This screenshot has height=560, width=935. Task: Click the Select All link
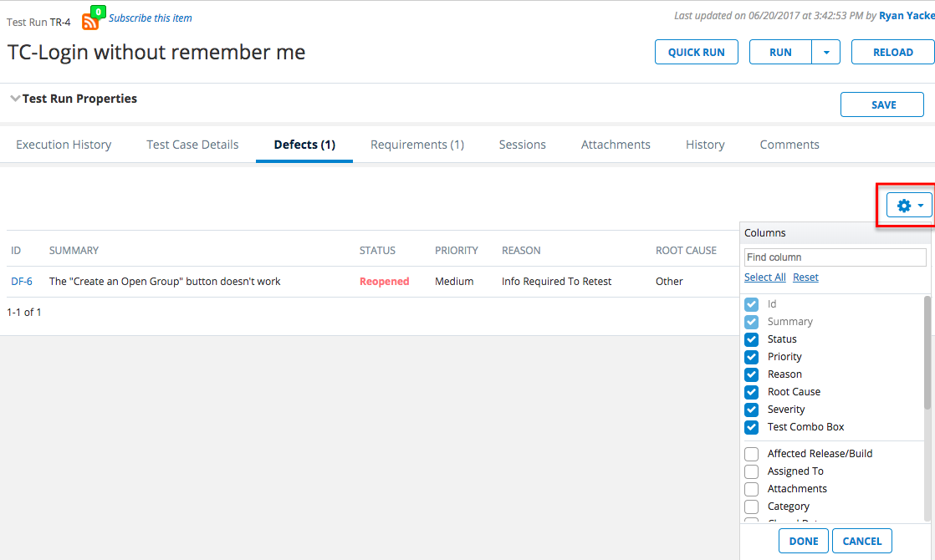(x=764, y=277)
